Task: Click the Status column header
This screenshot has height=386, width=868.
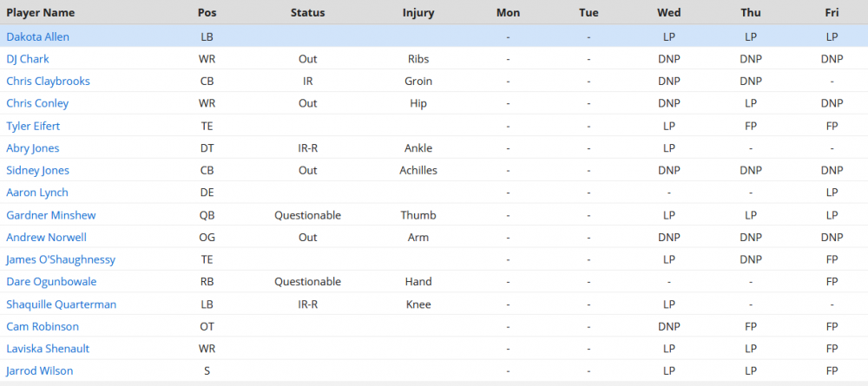Action: [x=308, y=13]
